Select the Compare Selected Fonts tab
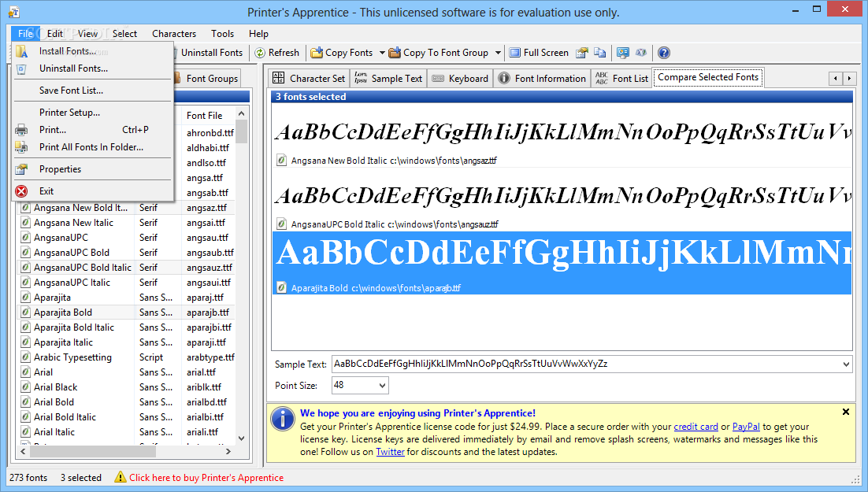Image resolution: width=868 pixels, height=492 pixels. click(708, 77)
